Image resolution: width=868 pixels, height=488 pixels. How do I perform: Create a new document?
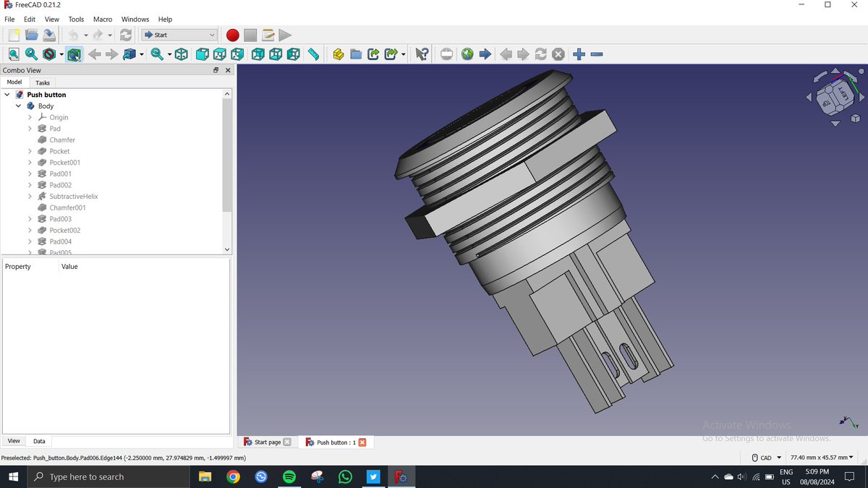tap(14, 35)
